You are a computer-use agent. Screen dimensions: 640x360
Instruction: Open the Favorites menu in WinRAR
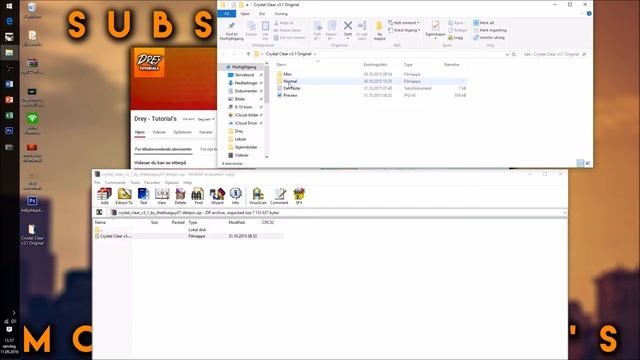point(152,182)
